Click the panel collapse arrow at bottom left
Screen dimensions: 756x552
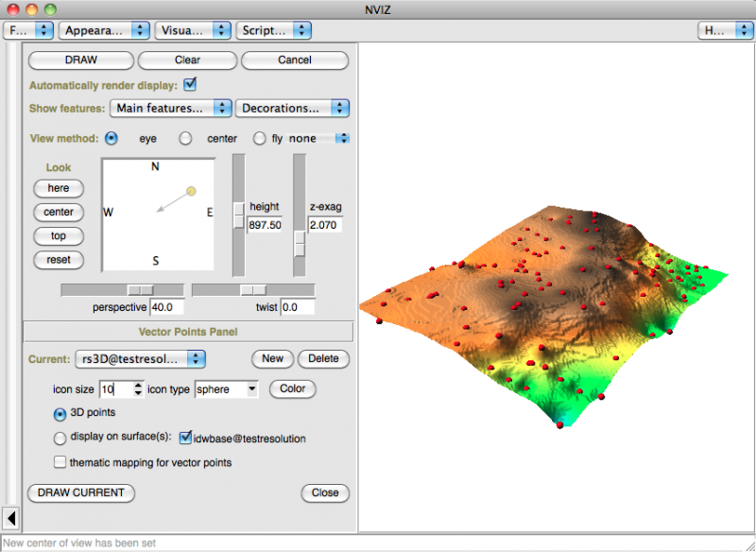point(10,518)
